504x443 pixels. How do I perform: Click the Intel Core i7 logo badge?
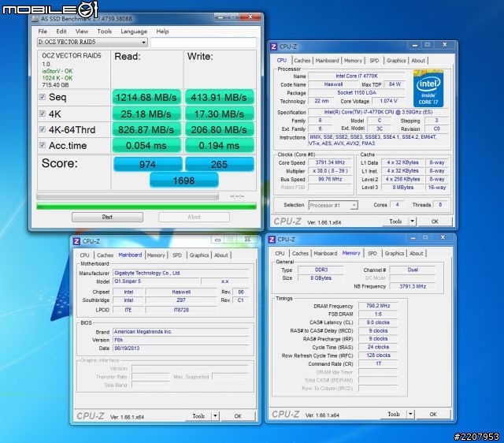coord(428,89)
